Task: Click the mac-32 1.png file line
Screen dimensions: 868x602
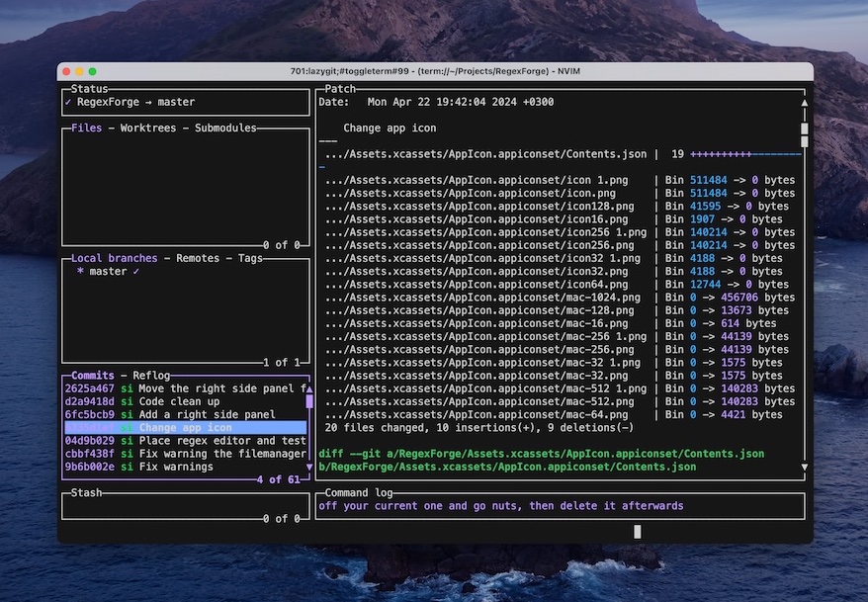Action: [x=554, y=363]
